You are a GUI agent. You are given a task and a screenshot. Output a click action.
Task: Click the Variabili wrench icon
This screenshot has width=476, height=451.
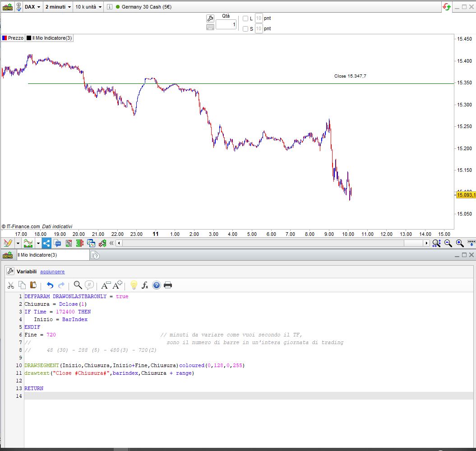pos(10,272)
